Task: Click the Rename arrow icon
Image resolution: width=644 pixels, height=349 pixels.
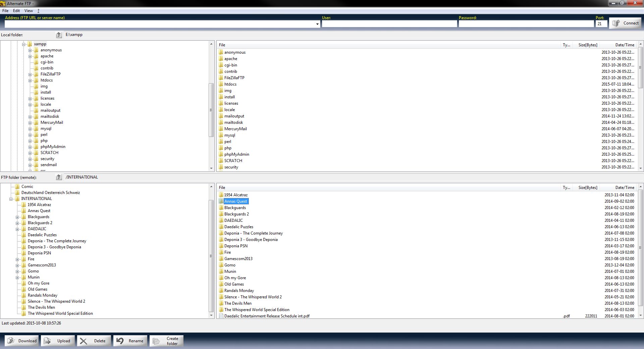Action: point(120,341)
